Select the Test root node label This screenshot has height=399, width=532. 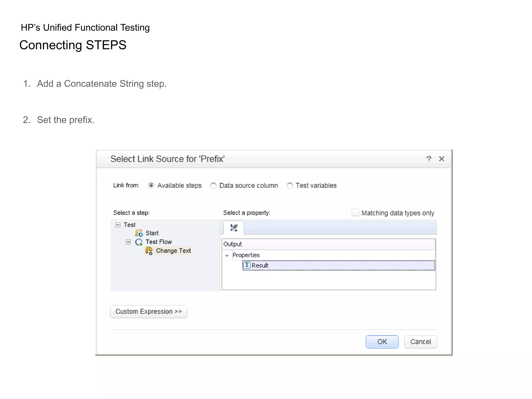129,225
